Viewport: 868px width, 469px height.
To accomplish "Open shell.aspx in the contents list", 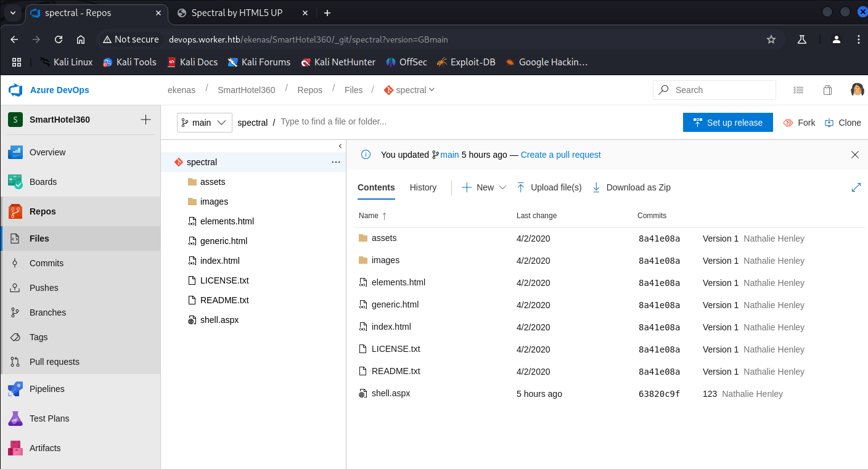I will [x=391, y=393].
